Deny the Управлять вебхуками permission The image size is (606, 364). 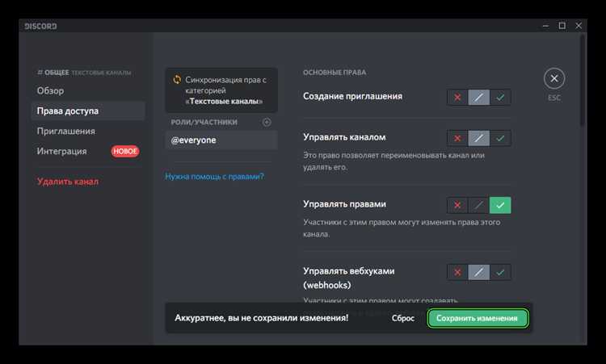tap(457, 272)
